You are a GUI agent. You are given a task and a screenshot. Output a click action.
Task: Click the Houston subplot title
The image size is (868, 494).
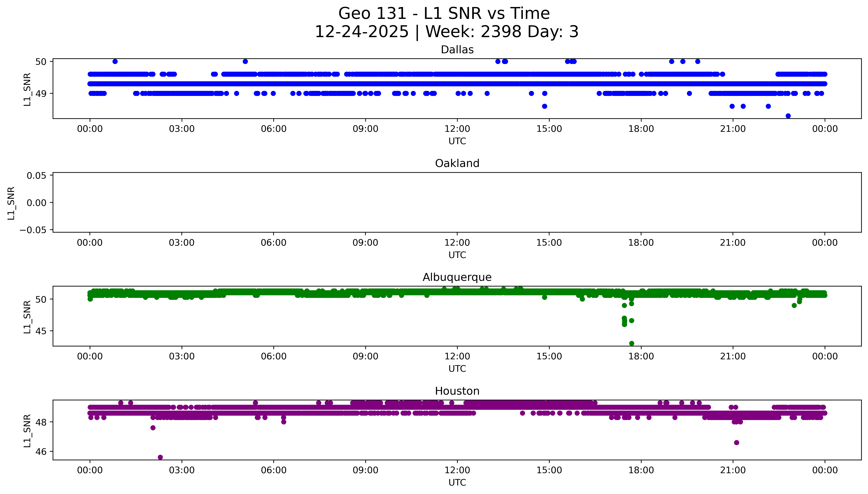pyautogui.click(x=457, y=391)
